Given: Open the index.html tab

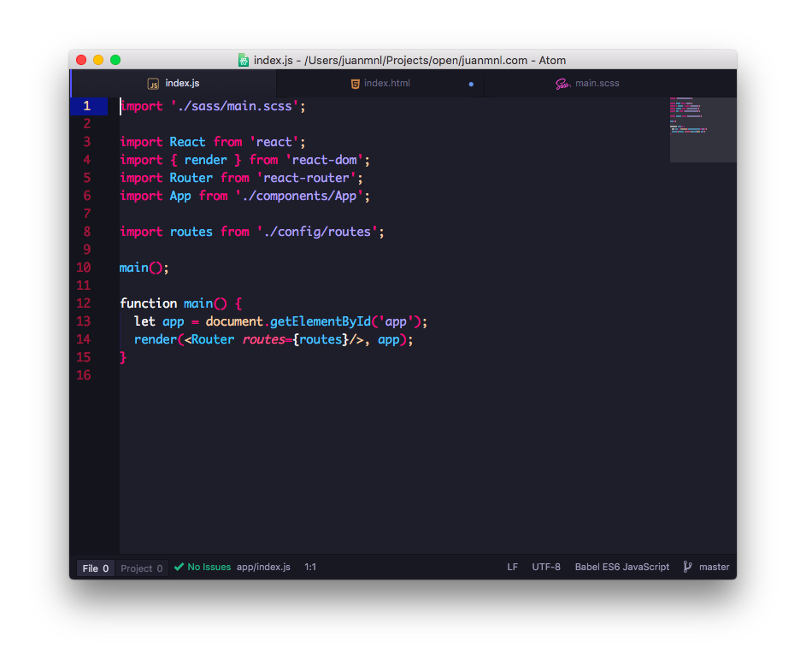Looking at the screenshot, I should point(380,84).
